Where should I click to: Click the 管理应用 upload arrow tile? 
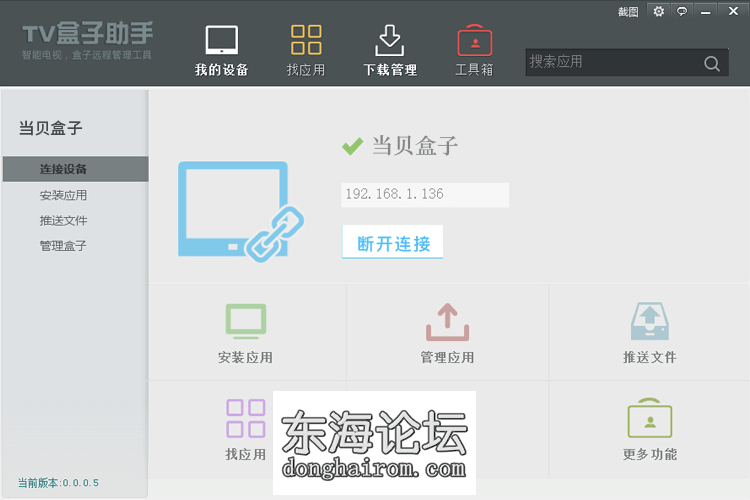(448, 333)
